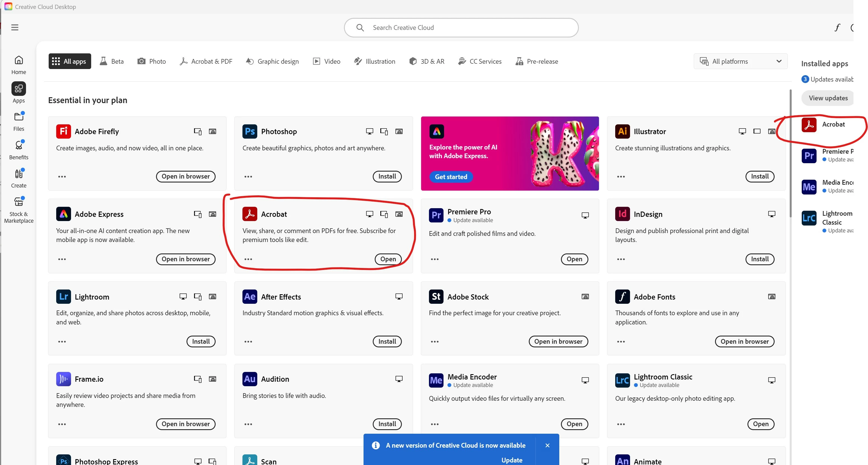868x465 pixels.
Task: Click the Photoshop app icon
Action: tap(249, 131)
